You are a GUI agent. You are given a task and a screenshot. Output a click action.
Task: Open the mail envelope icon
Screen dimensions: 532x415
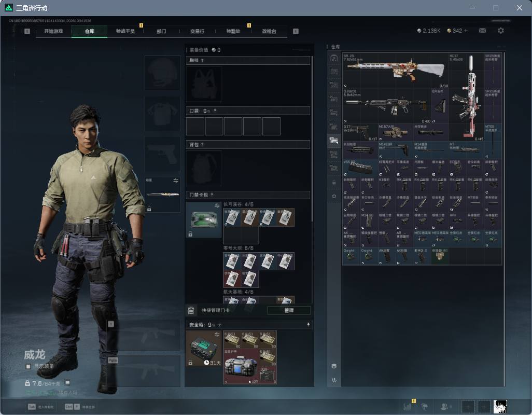tap(482, 31)
